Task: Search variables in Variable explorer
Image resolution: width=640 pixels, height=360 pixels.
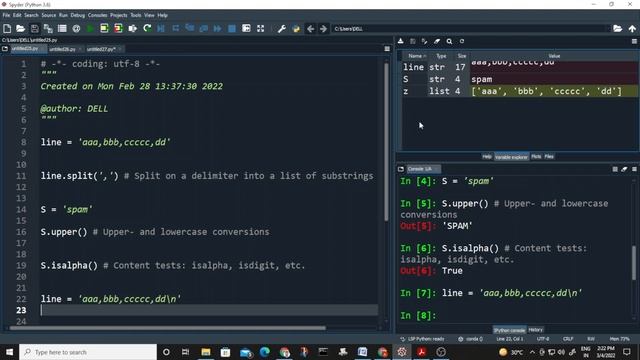Action: (449, 41)
